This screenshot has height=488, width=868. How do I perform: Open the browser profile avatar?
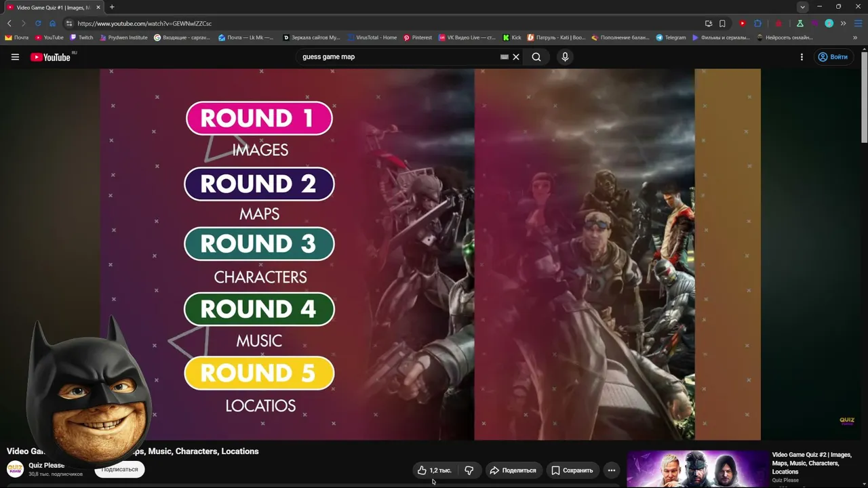click(829, 23)
